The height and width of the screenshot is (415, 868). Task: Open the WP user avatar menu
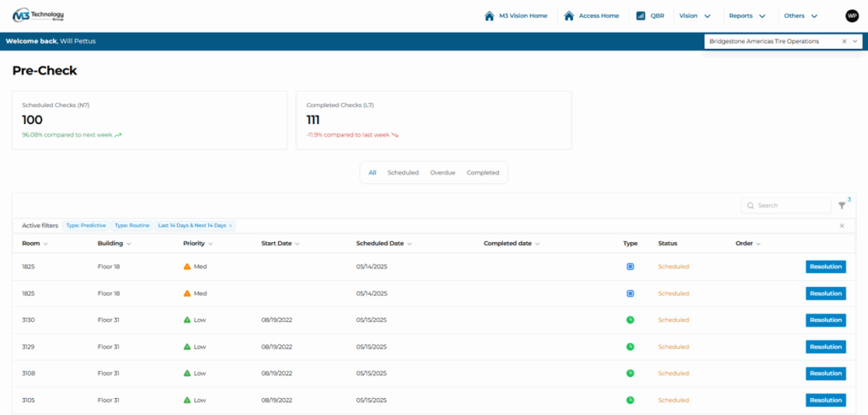click(852, 15)
